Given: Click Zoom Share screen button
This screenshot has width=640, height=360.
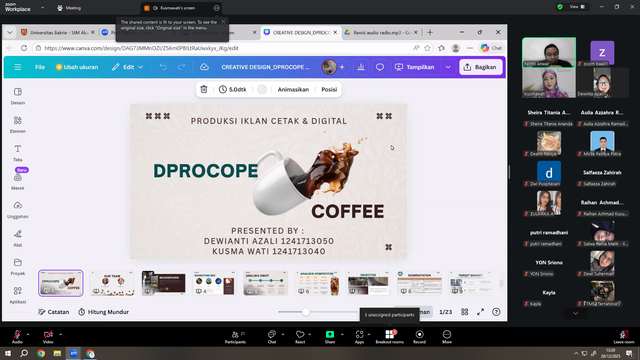Looking at the screenshot, I should pos(330,337).
